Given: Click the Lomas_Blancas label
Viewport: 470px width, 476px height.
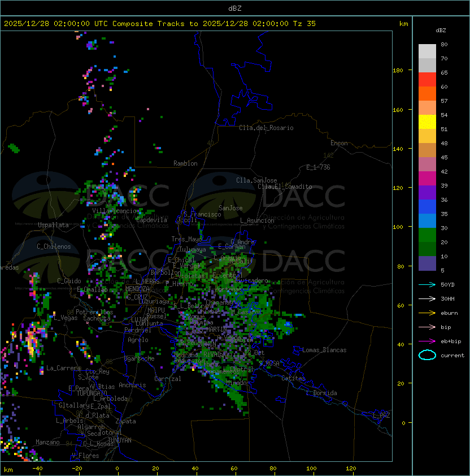Looking at the screenshot, I should [x=324, y=350].
